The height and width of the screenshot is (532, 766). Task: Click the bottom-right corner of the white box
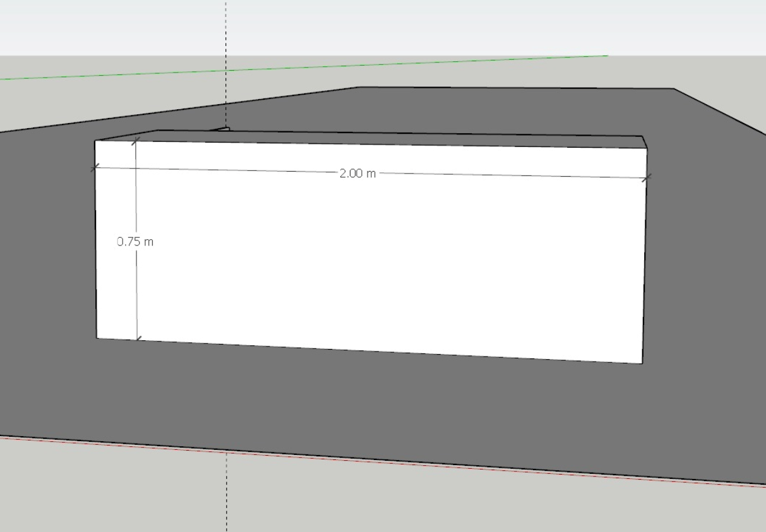point(642,364)
